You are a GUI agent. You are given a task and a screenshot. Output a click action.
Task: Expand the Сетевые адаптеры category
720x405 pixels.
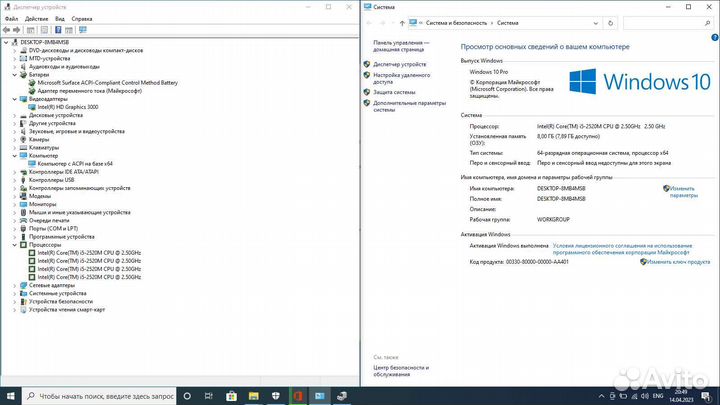(15, 285)
